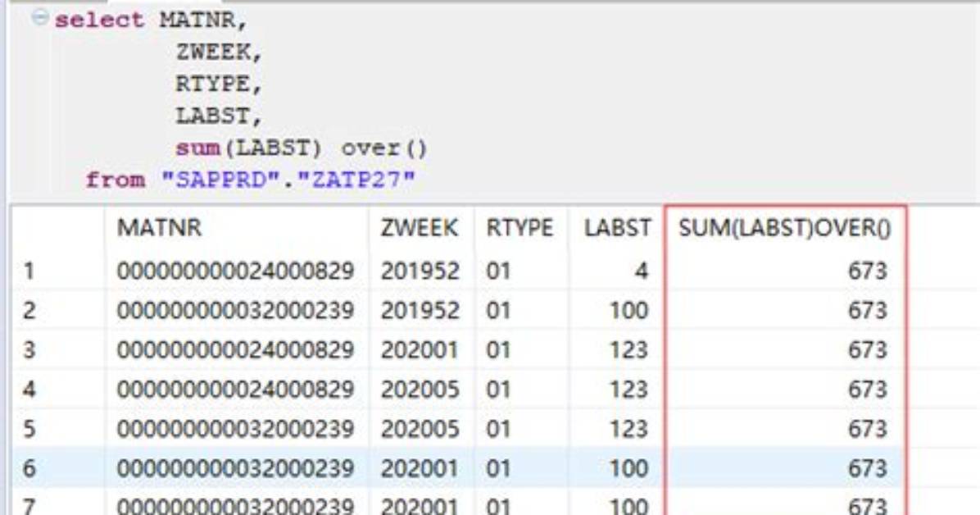Image resolution: width=980 pixels, height=515 pixels.
Task: Click the 673 sum value in row 6
Action: (868, 468)
